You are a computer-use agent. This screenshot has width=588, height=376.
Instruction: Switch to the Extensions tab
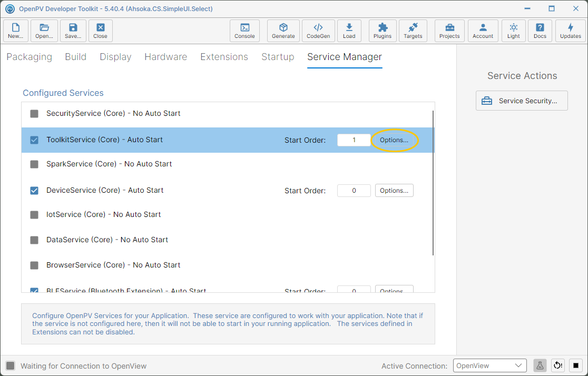pyautogui.click(x=224, y=56)
